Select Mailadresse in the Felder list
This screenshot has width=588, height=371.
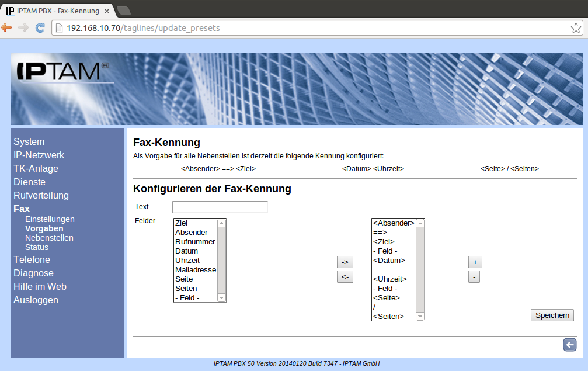[195, 270]
